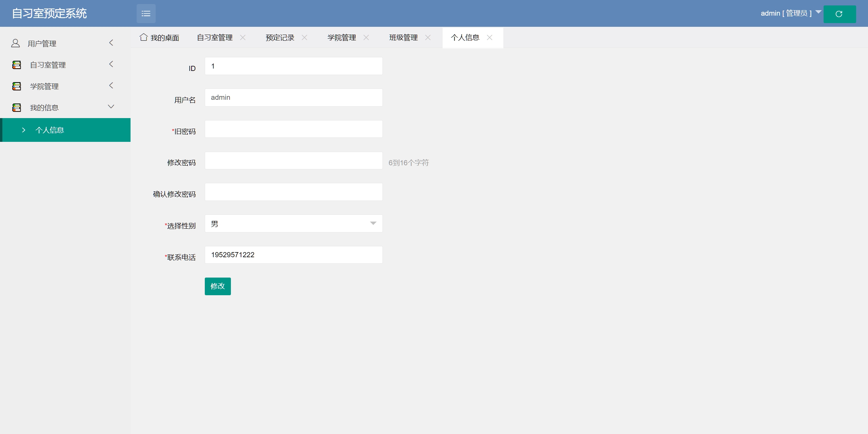Focus the 确认修改密码 input field
868x434 pixels.
pyautogui.click(x=294, y=192)
